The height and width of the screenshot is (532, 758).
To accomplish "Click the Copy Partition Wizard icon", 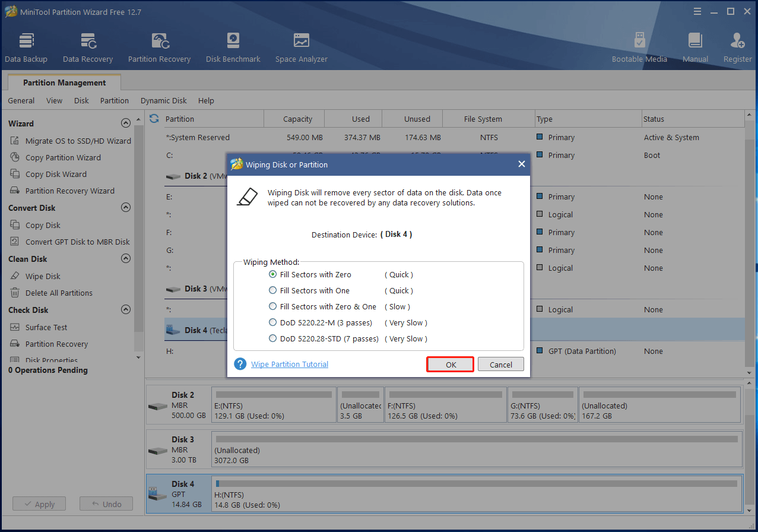I will click(15, 157).
